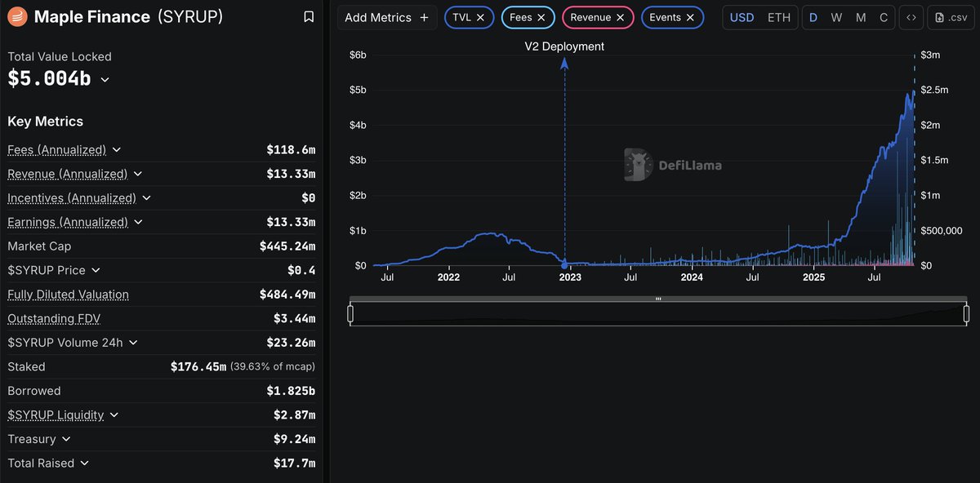Click the 2025 x-axis label
The height and width of the screenshot is (483, 980).
813,277
